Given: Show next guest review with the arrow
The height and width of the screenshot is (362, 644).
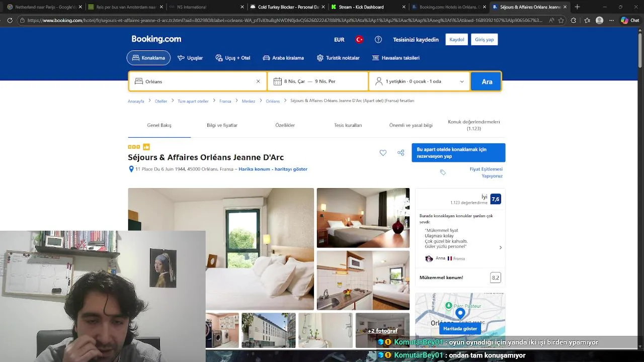Looking at the screenshot, I should 500,247.
